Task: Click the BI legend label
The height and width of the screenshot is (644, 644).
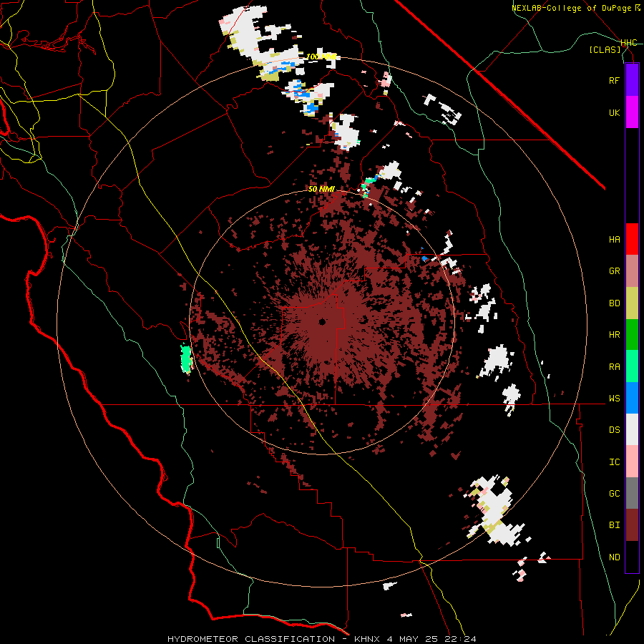Action: click(614, 525)
